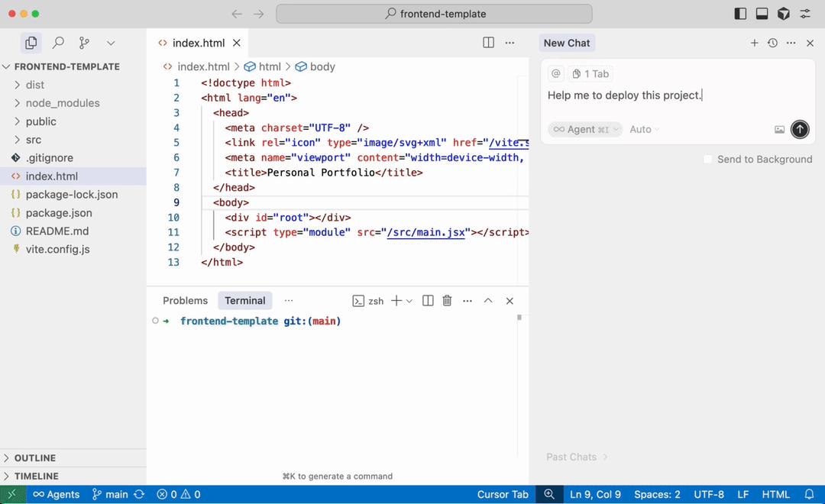Click the chat message input field
This screenshot has width=825, height=504.
[672, 95]
